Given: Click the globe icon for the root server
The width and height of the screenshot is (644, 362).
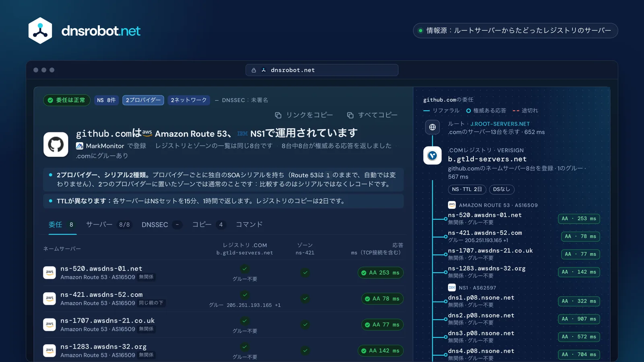Looking at the screenshot, I should click(432, 127).
